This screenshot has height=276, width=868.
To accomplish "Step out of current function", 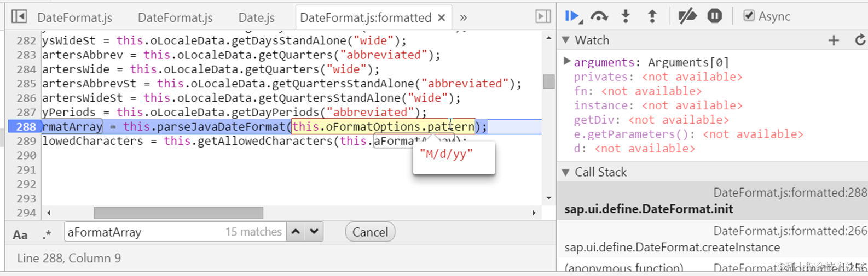I will [652, 16].
